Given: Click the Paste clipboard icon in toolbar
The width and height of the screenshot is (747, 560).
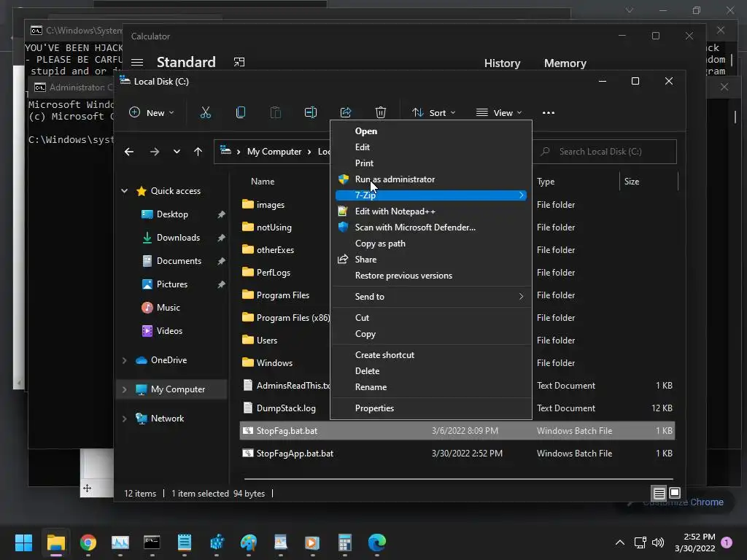Looking at the screenshot, I should (275, 112).
